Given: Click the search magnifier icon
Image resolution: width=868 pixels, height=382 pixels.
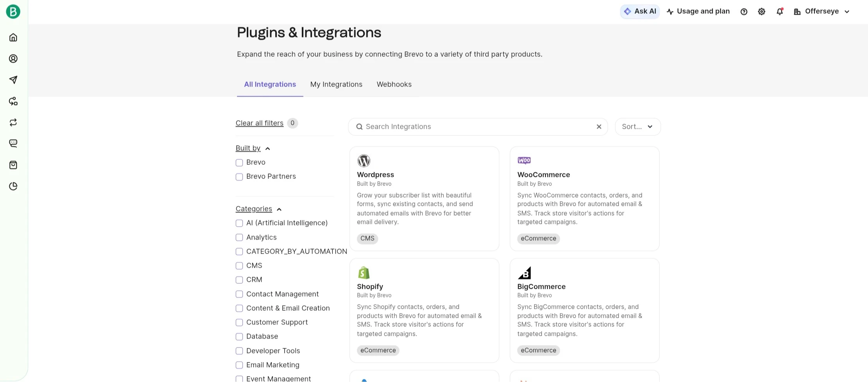Looking at the screenshot, I should [x=359, y=127].
